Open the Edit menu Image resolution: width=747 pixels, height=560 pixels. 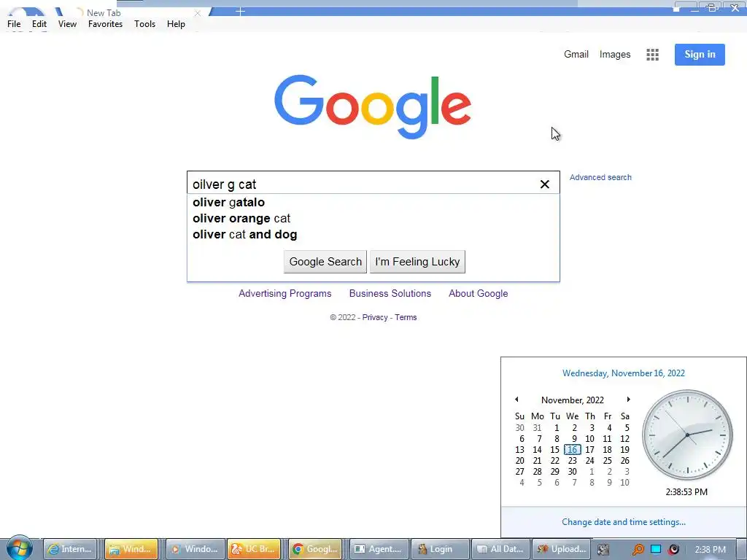[x=39, y=24]
